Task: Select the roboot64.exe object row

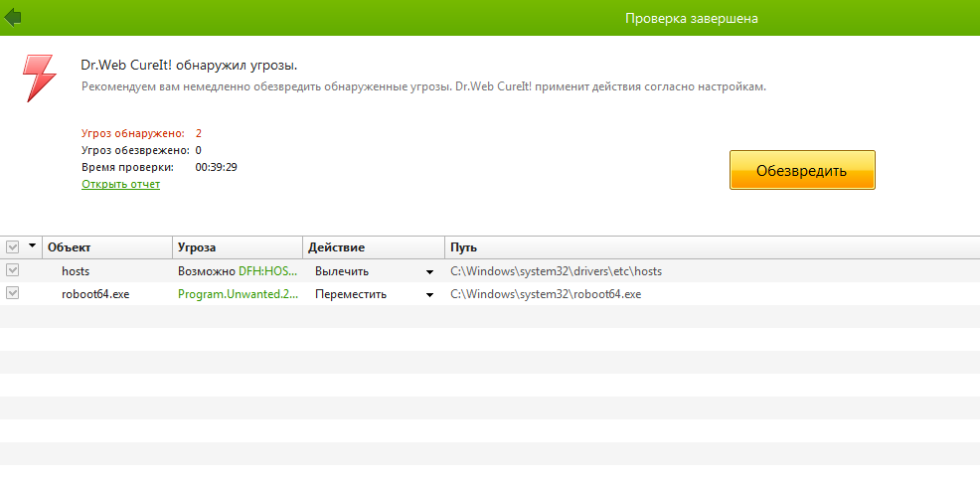Action: pos(95,293)
